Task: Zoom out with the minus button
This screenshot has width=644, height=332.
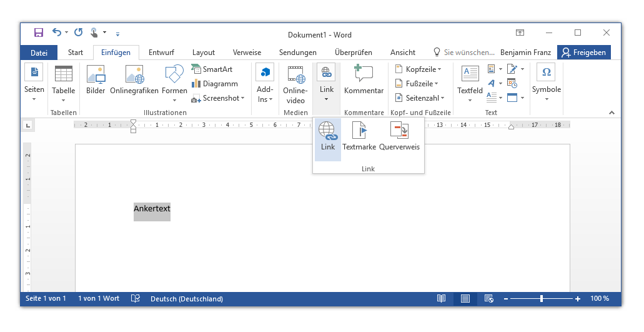Action: pyautogui.click(x=506, y=299)
